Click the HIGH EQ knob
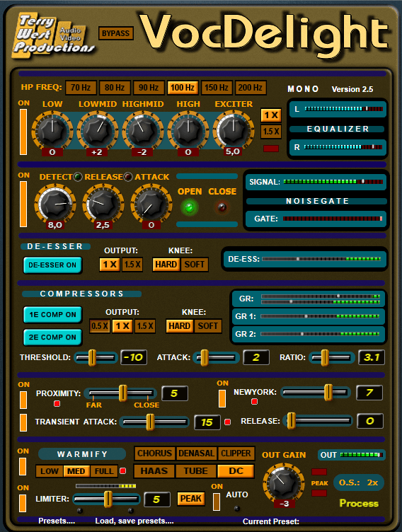402x532 pixels. (188, 131)
